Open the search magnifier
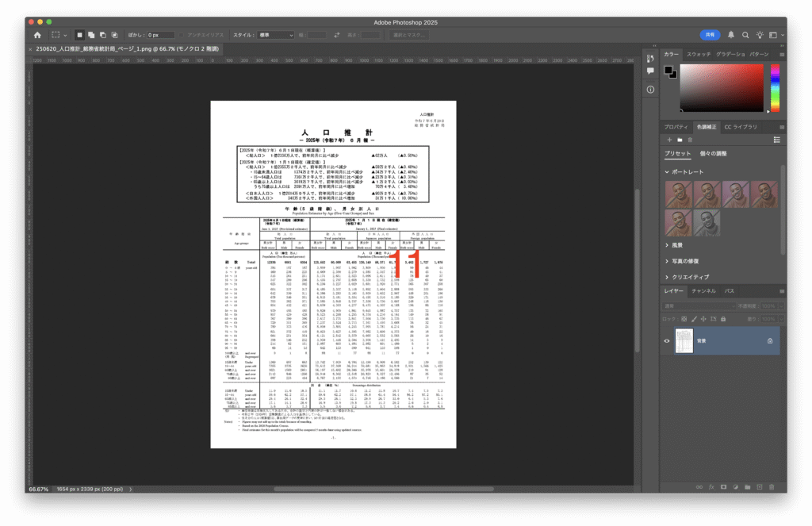This screenshot has width=812, height=526. click(745, 35)
